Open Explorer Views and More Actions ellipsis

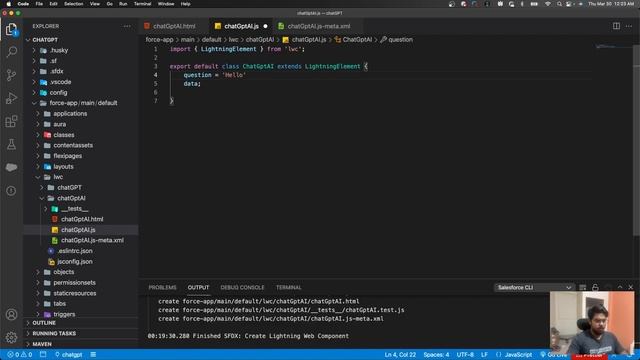[x=127, y=26]
